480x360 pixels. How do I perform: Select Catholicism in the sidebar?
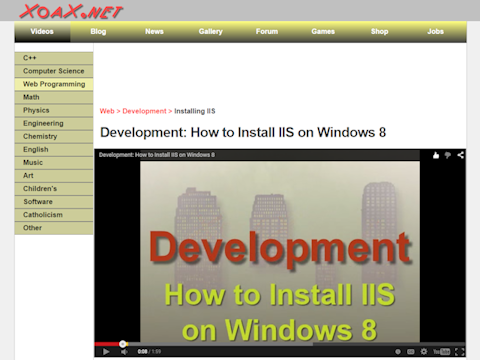[x=54, y=215]
